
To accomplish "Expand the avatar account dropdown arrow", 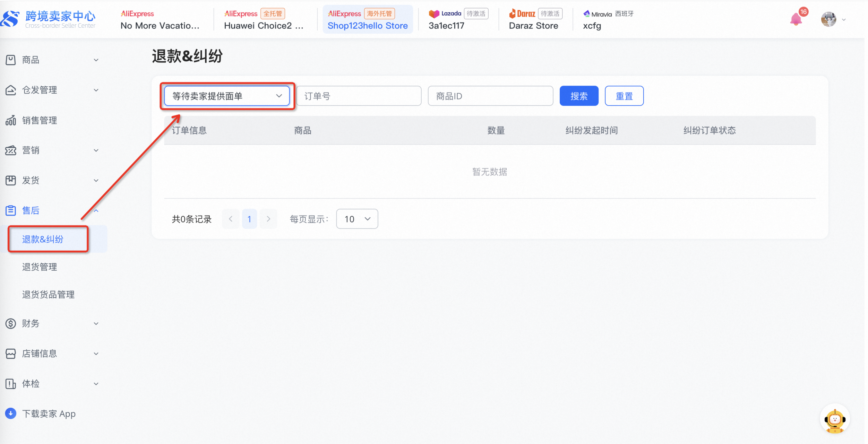I will (x=843, y=19).
